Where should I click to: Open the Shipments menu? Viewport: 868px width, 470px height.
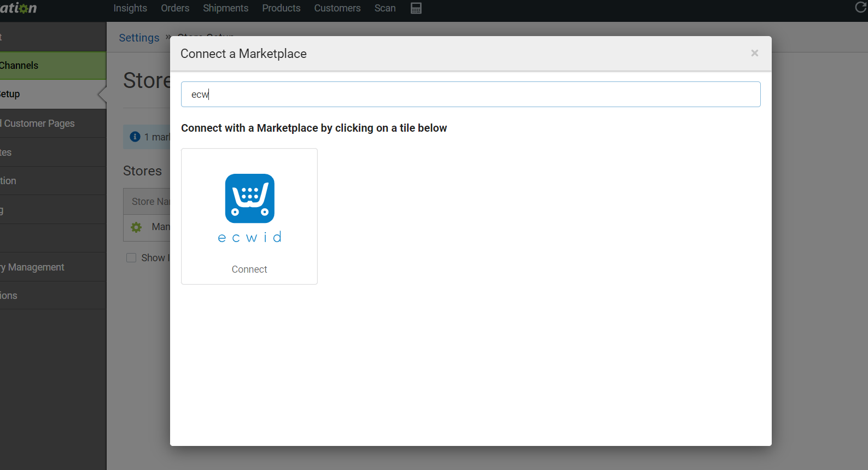click(x=225, y=8)
